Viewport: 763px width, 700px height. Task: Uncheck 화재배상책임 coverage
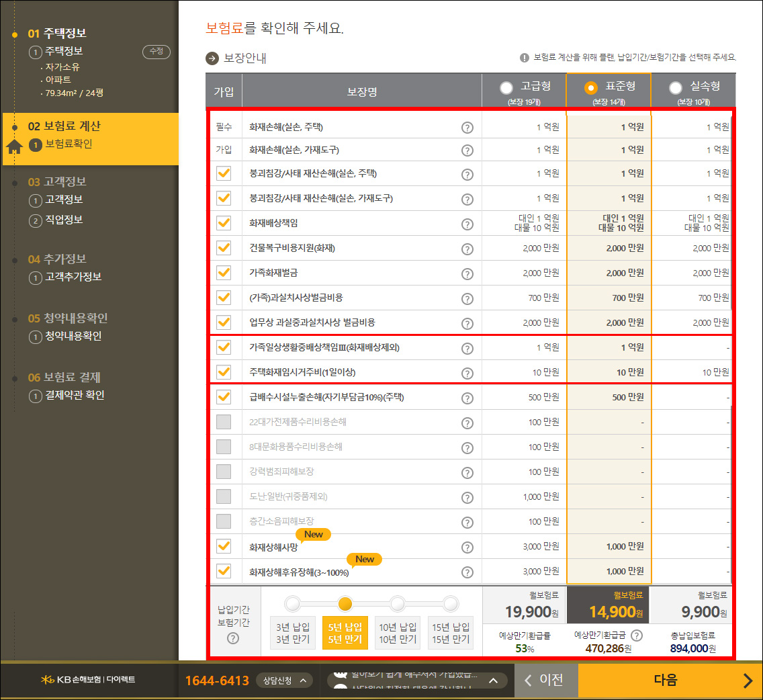(x=224, y=222)
